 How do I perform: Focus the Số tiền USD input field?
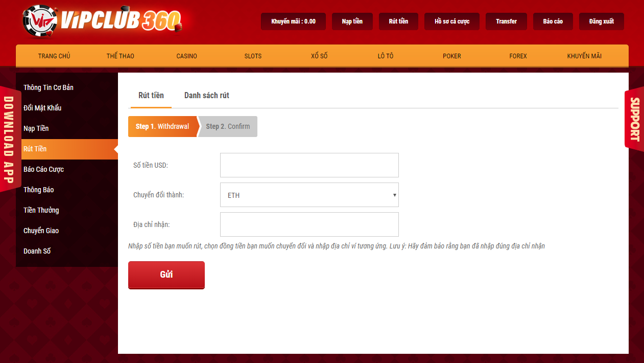tap(309, 165)
